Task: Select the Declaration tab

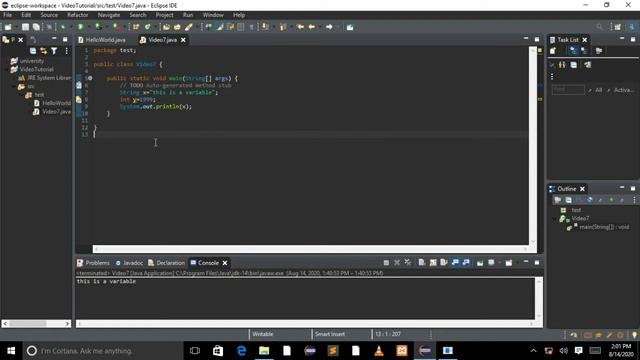Action: click(x=167, y=263)
